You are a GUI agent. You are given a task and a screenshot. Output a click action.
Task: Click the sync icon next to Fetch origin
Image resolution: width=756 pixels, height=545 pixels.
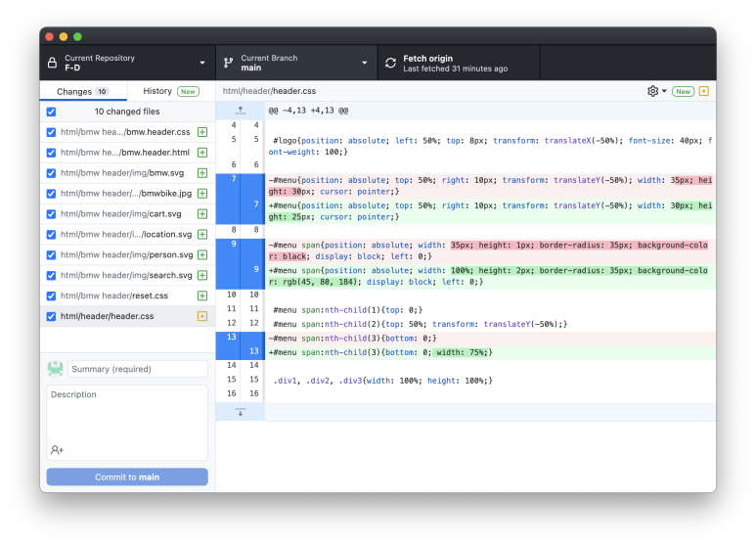(390, 63)
